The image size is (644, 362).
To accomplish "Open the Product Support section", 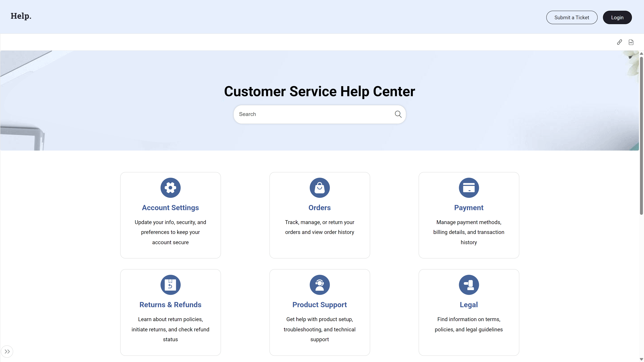I will [319, 305].
